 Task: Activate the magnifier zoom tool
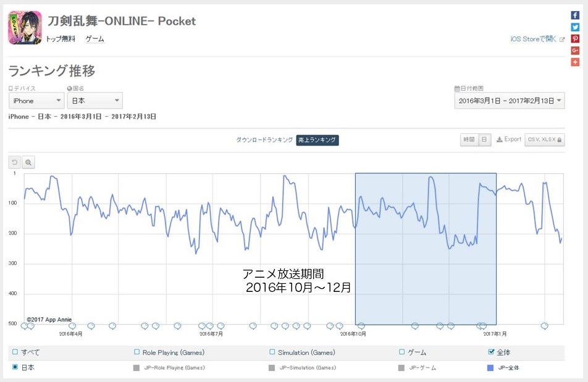pos(28,162)
